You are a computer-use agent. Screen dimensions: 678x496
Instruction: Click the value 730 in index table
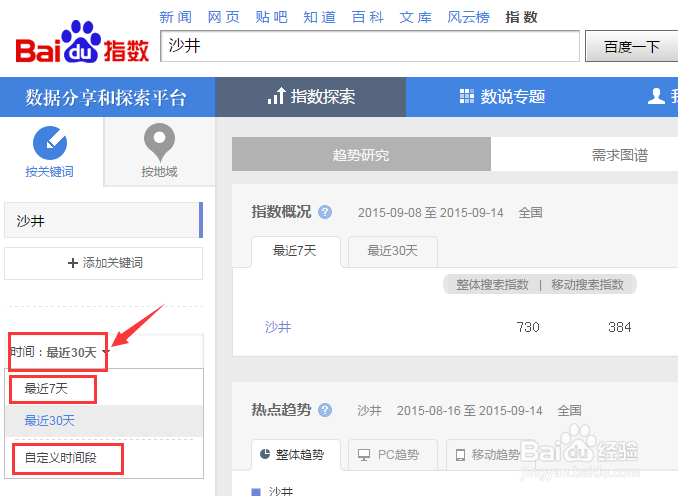pyautogui.click(x=528, y=327)
